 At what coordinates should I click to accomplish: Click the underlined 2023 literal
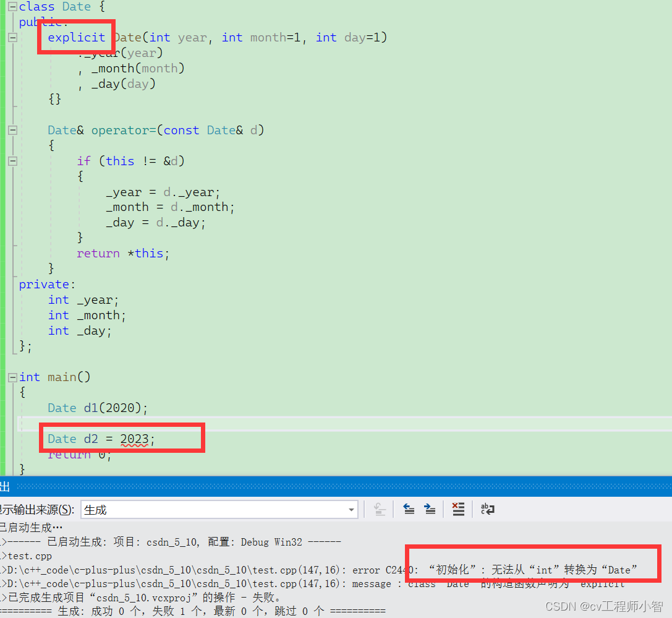(x=134, y=438)
